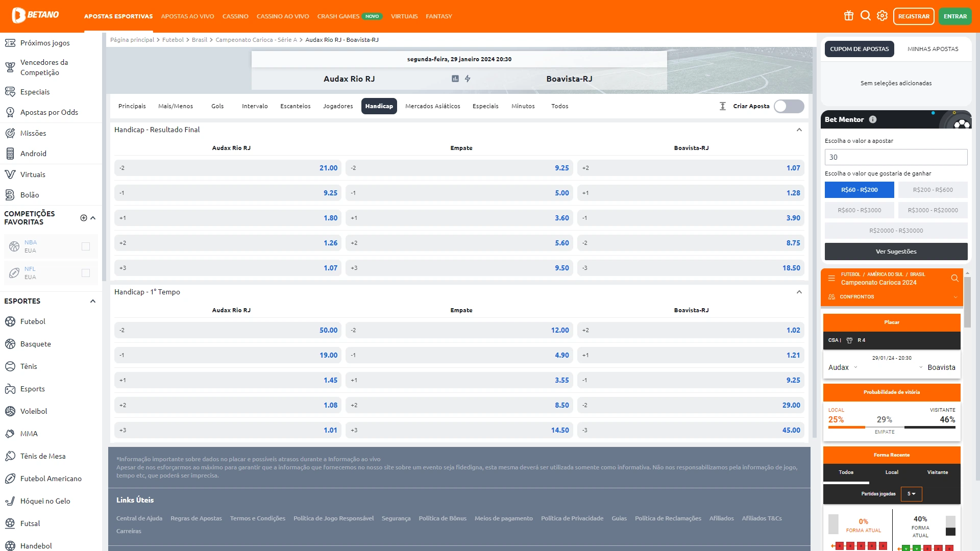Open the hamburger menu in Campeonato Carioca widget

click(831, 279)
